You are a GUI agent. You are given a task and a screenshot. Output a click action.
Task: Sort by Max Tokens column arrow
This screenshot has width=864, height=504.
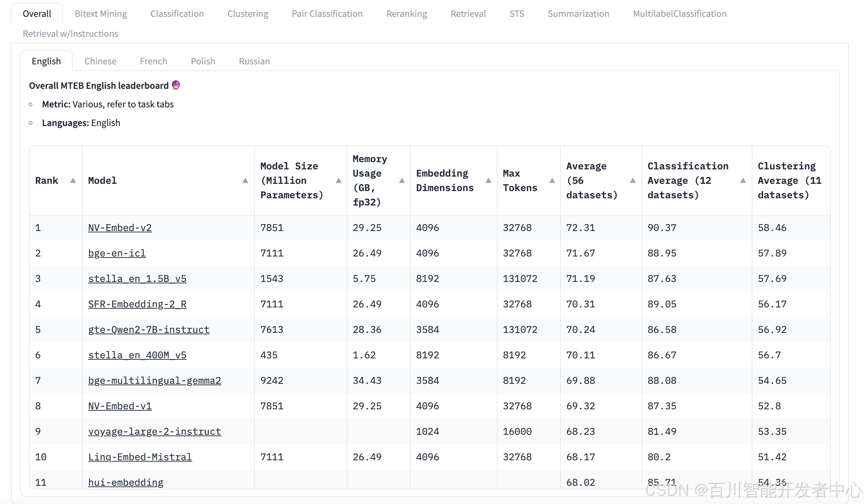552,180
